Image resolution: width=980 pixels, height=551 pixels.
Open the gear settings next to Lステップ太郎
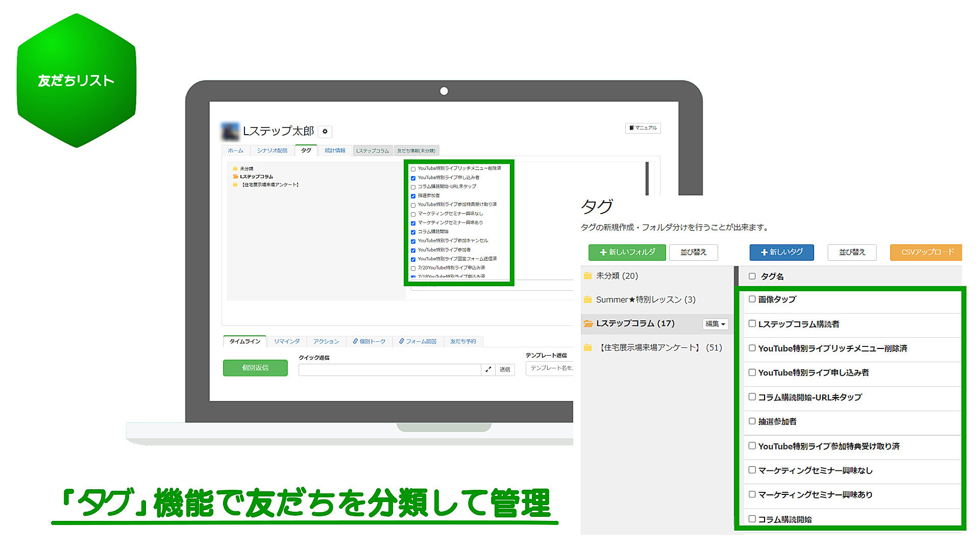pos(325,132)
